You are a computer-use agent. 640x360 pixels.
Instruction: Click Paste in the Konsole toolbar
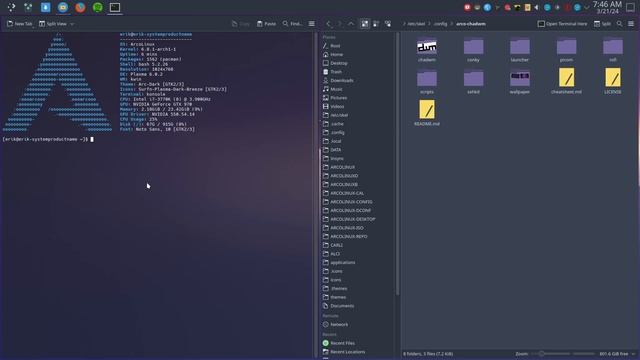tap(266, 24)
